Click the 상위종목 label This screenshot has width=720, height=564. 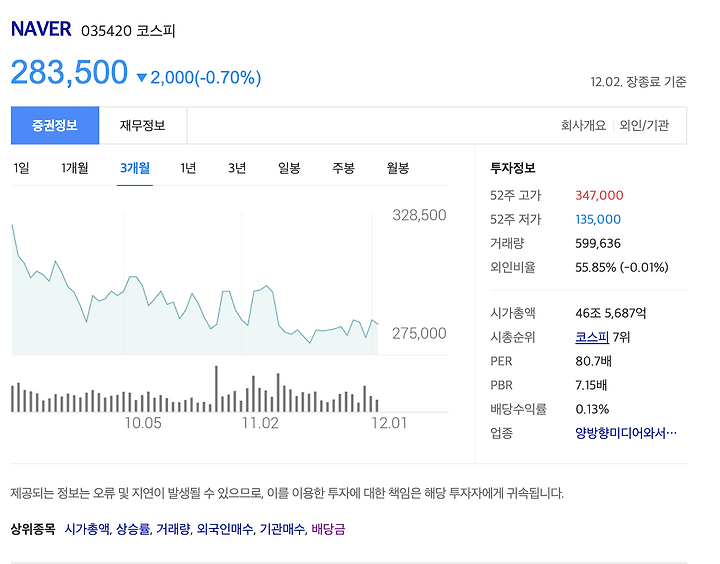[33, 529]
